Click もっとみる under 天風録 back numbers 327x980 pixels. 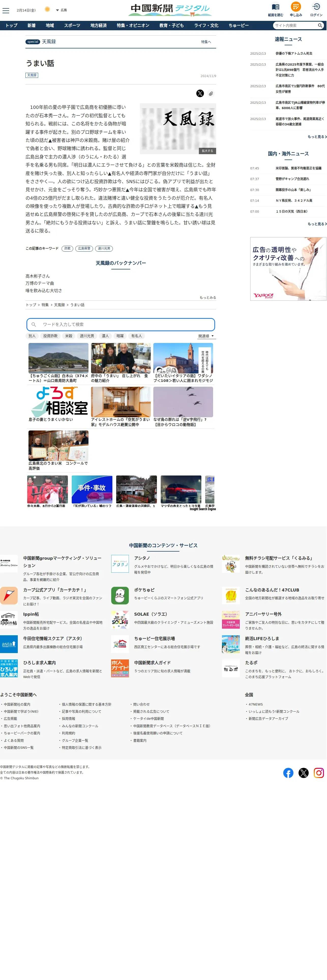[207, 298]
